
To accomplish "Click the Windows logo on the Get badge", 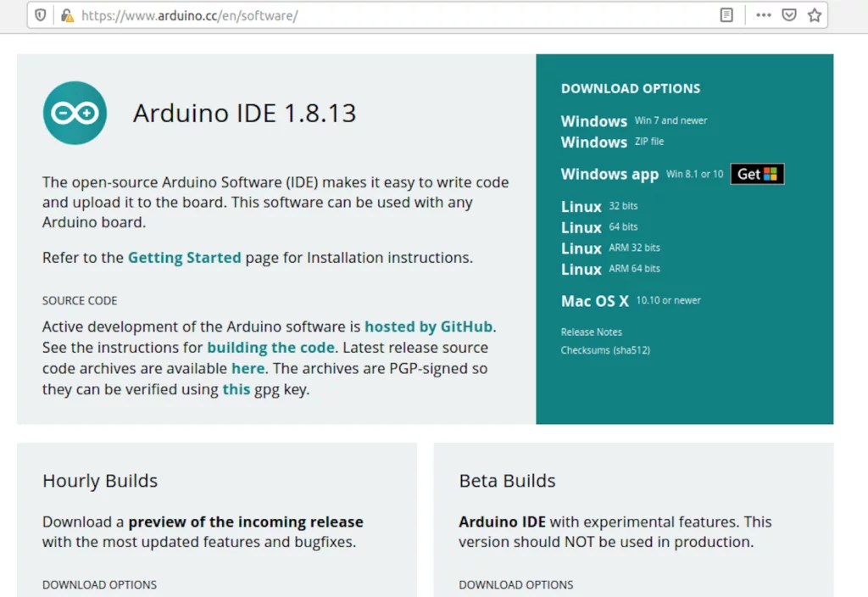I will 772,173.
